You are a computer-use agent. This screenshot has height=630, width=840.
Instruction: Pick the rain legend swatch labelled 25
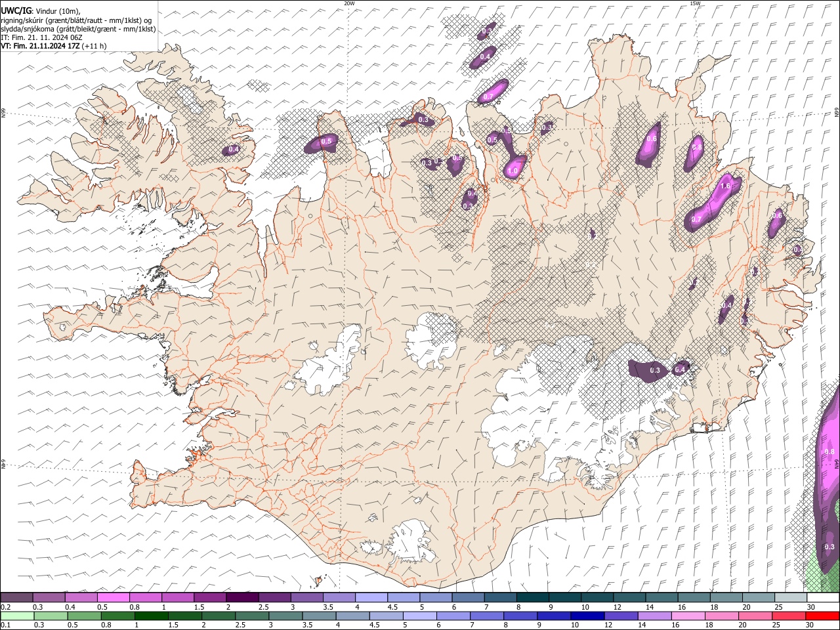pyautogui.click(x=788, y=616)
